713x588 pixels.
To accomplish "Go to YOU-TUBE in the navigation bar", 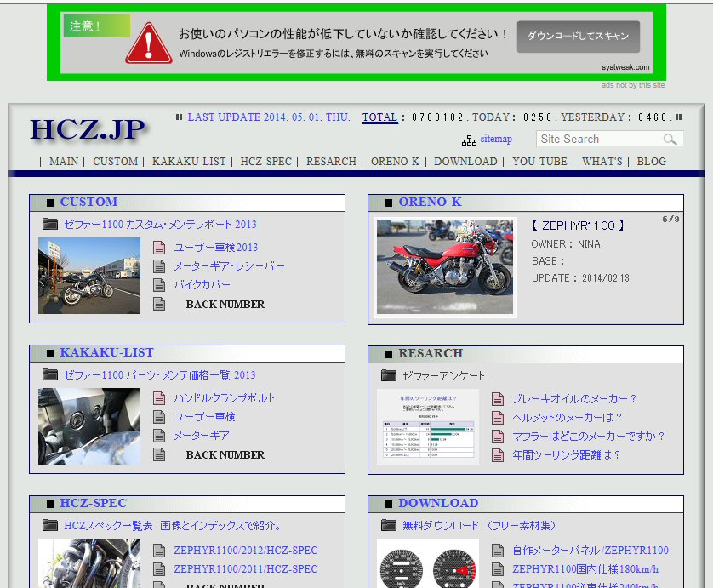I will point(539,162).
